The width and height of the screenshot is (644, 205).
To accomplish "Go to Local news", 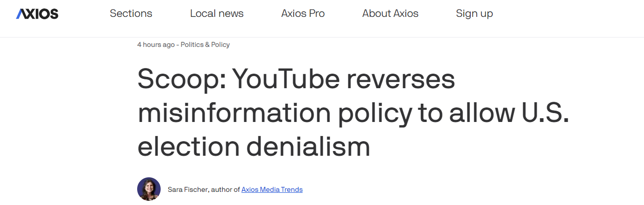I will (x=217, y=14).
